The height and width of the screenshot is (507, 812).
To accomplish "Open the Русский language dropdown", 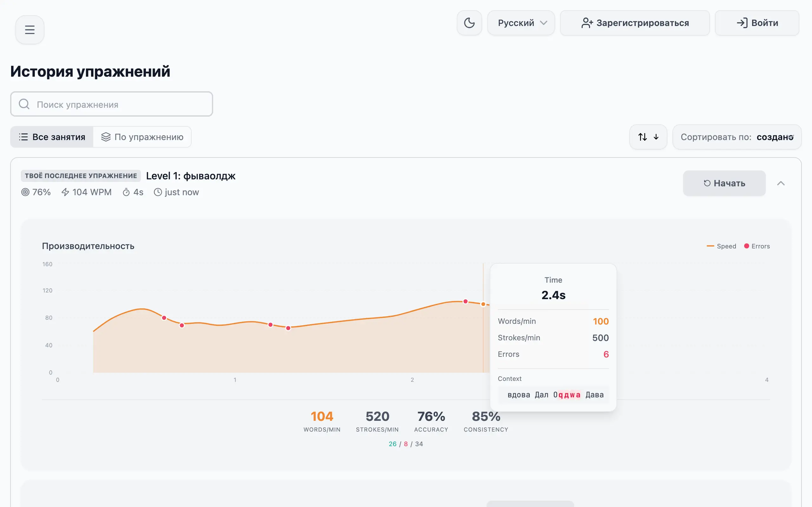I will (521, 23).
